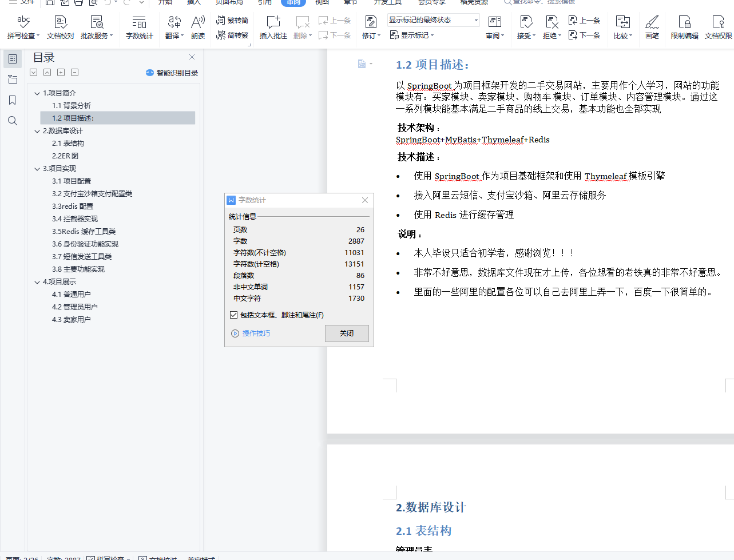Click the 2.数据库设计 heading in the document
Screen dimensions: 734x560
pyautogui.click(x=431, y=507)
